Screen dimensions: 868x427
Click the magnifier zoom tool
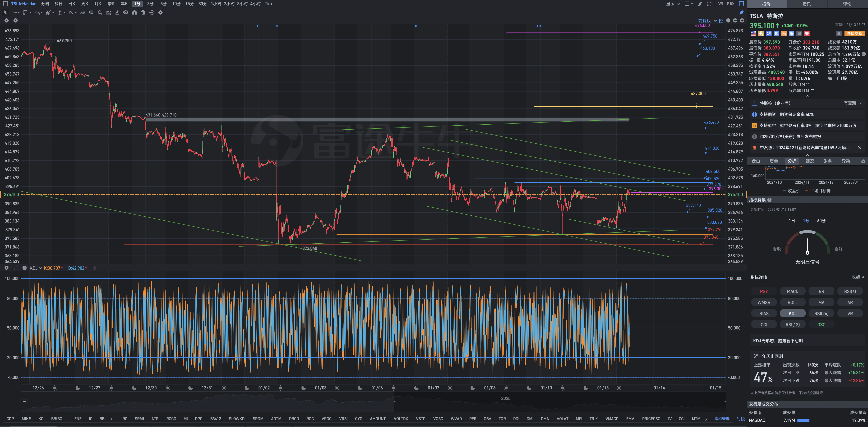(x=100, y=12)
